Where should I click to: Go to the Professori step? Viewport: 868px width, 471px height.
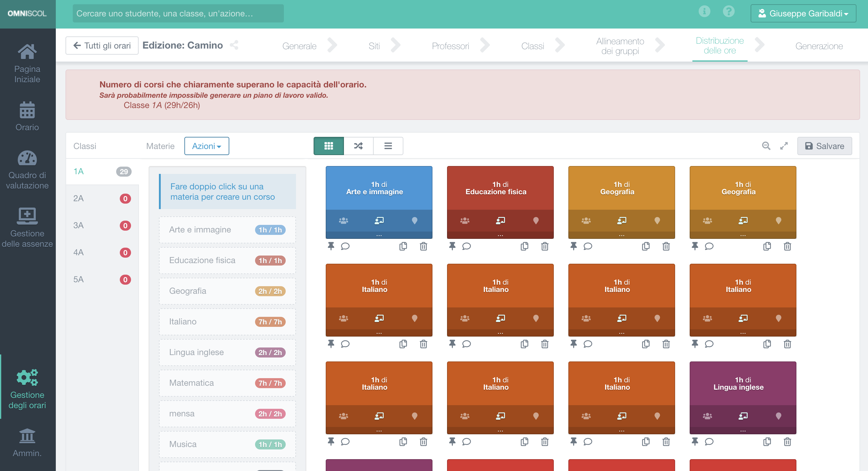tap(450, 46)
